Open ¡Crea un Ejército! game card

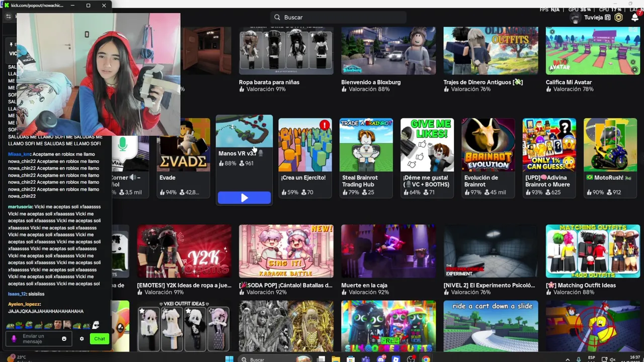[x=305, y=157]
